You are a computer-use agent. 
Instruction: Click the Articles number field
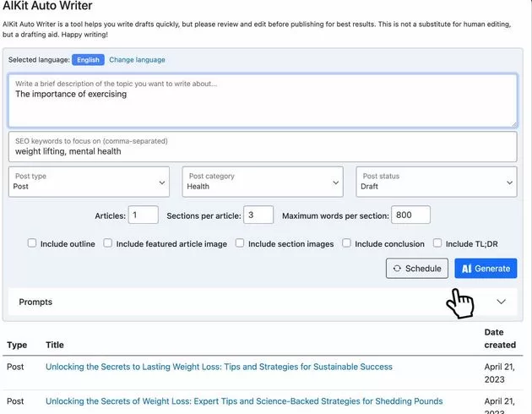click(x=143, y=215)
